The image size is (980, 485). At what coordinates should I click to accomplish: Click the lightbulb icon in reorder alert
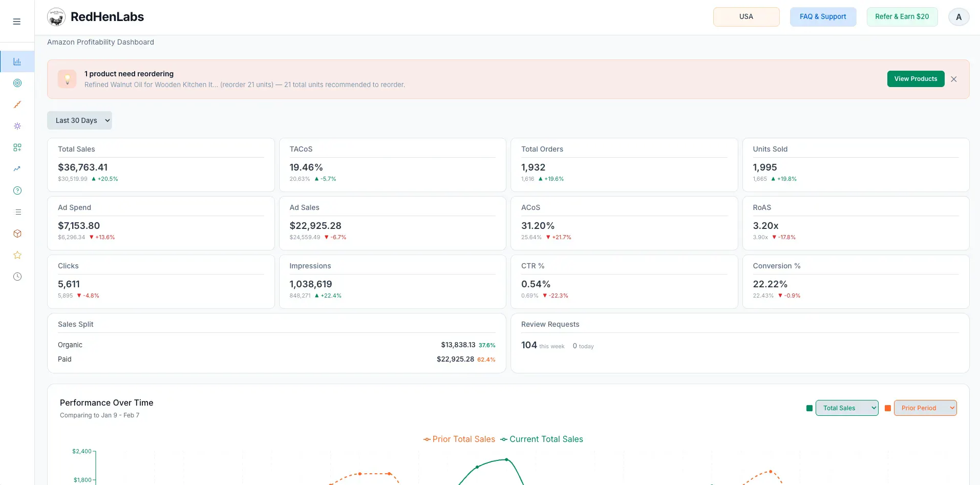click(x=67, y=79)
